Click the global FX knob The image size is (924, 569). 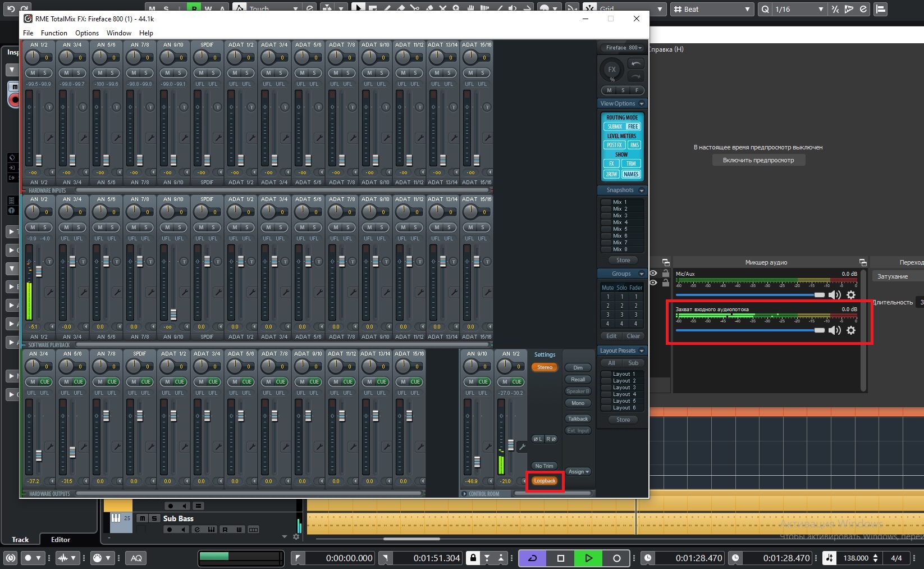[612, 70]
